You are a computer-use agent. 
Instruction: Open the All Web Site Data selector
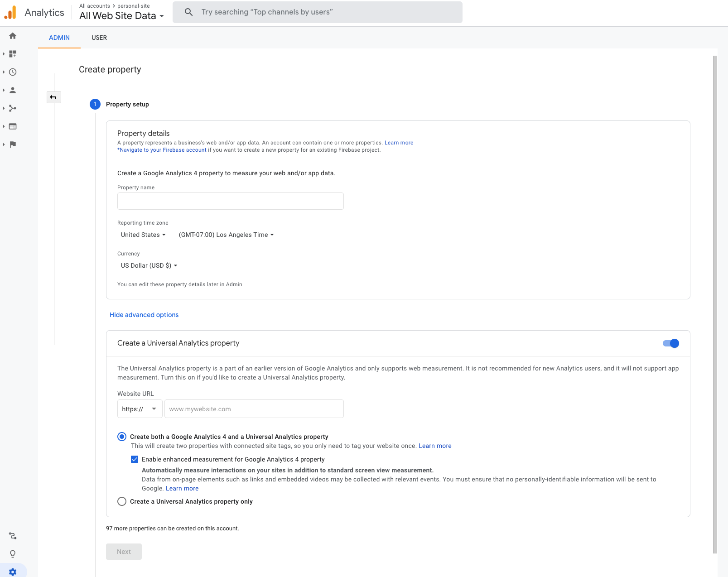[121, 16]
